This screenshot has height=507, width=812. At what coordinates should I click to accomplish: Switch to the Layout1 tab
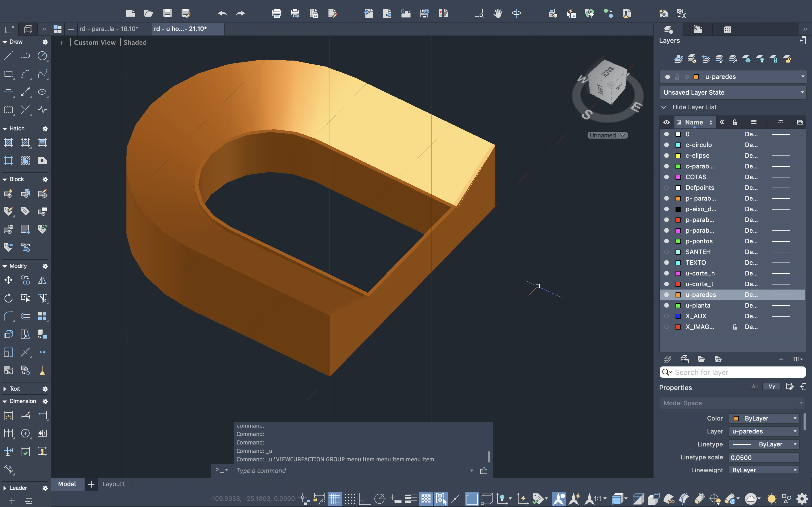(114, 484)
